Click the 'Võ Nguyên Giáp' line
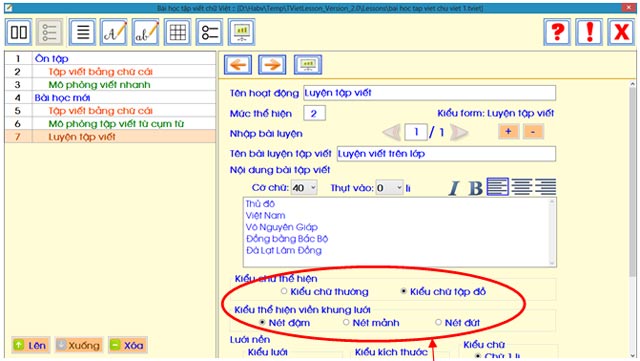Screen dimensions: 640x361 [x=282, y=227]
